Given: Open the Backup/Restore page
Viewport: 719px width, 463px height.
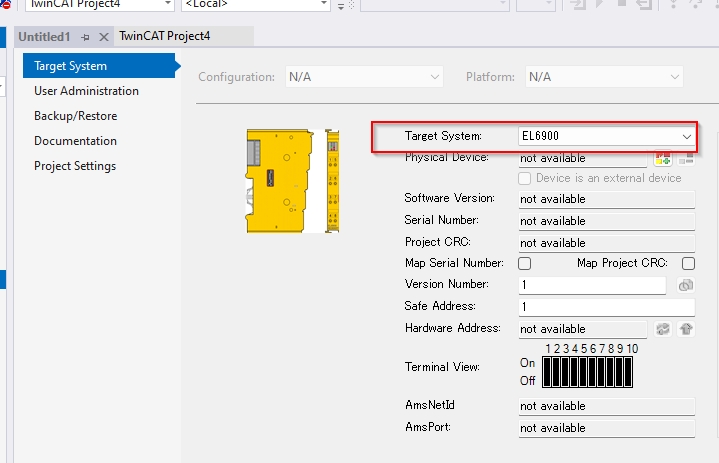Looking at the screenshot, I should (76, 116).
